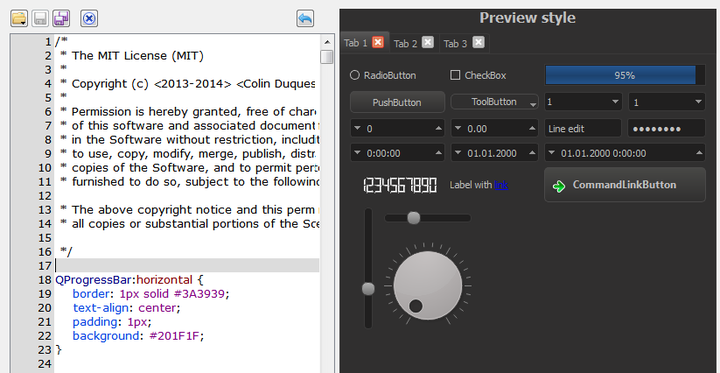The width and height of the screenshot is (720, 373).
Task: Click the 95% progress bar
Action: (625, 75)
